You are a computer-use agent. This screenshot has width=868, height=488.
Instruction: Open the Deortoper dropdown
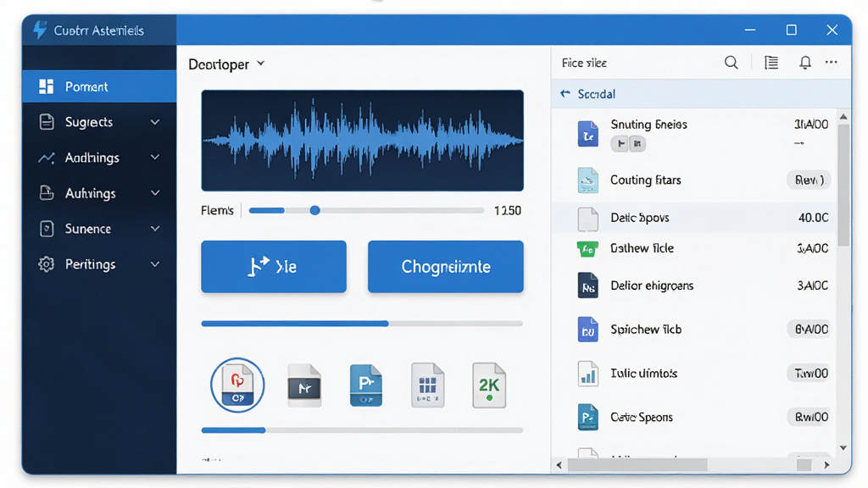coord(226,64)
